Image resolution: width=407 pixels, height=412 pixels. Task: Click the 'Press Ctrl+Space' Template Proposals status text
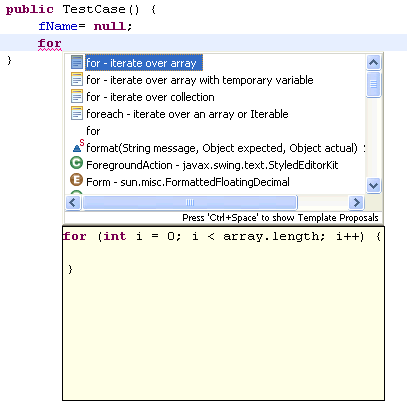(280, 218)
